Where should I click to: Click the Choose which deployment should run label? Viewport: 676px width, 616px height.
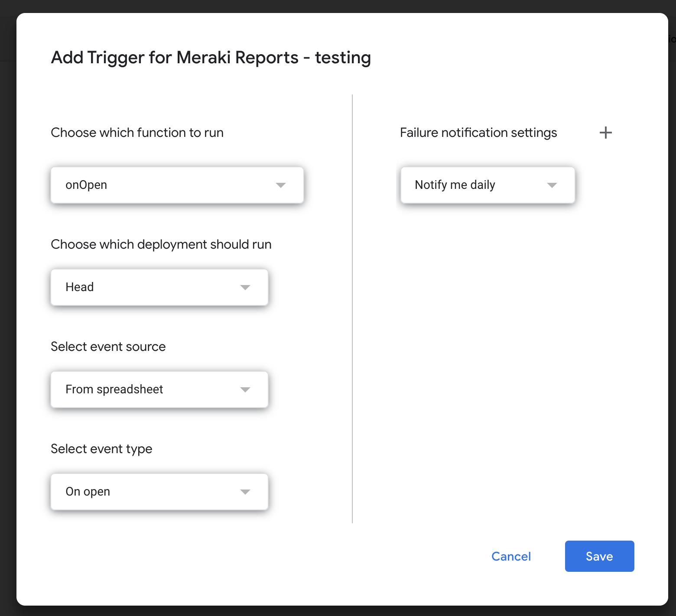point(161,244)
